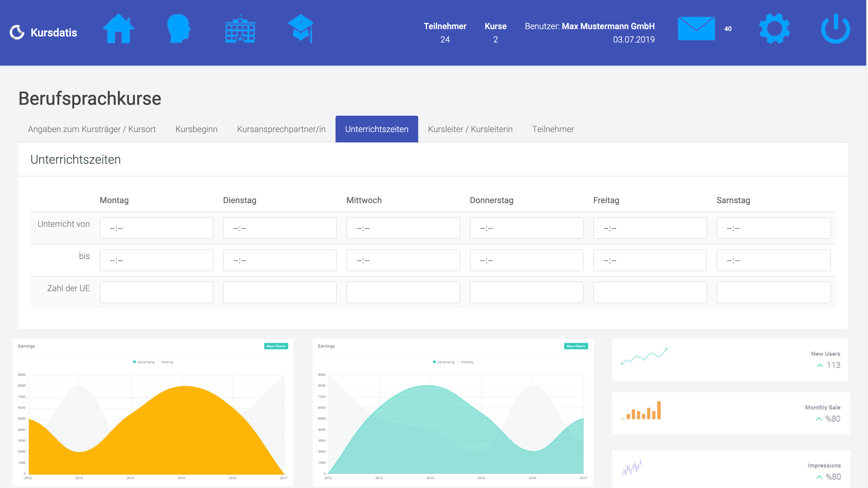Image resolution: width=868 pixels, height=488 pixels.
Task: Switch to the Kursansprechpartner/in tab
Action: tap(281, 129)
